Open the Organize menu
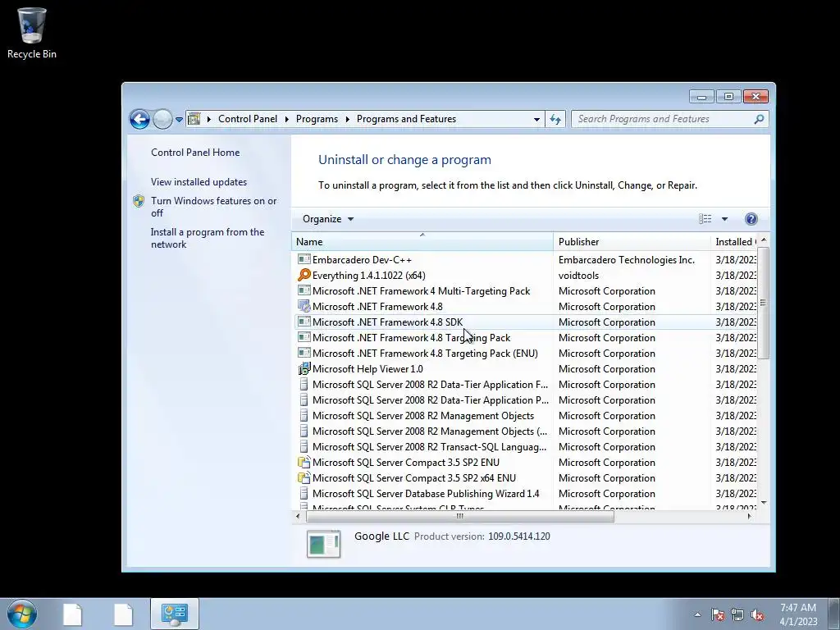This screenshot has width=840, height=630. (x=328, y=219)
